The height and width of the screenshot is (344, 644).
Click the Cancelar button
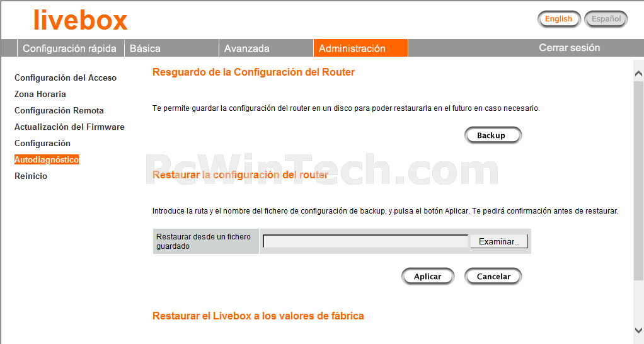pyautogui.click(x=493, y=277)
